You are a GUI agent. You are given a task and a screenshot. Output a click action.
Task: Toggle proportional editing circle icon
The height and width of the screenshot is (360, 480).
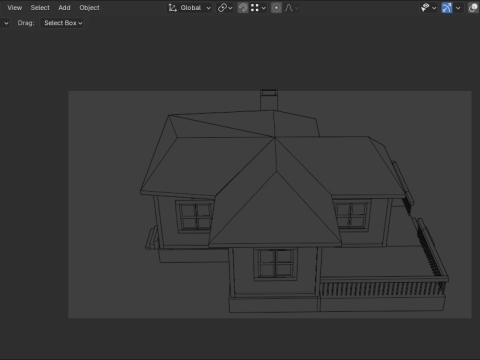point(276,8)
